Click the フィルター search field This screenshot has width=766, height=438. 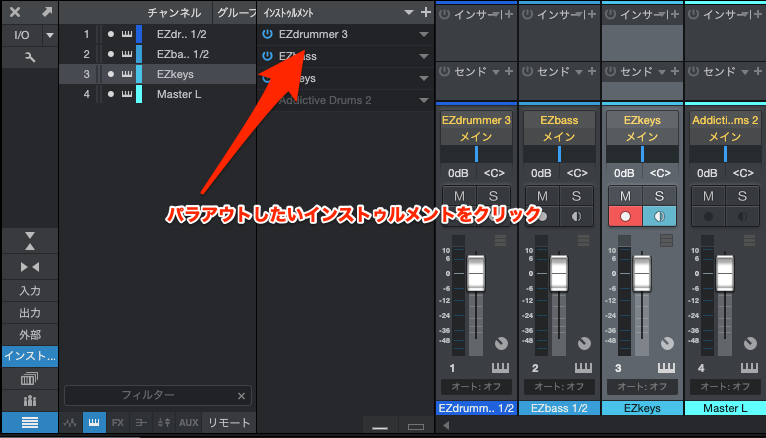tap(148, 395)
